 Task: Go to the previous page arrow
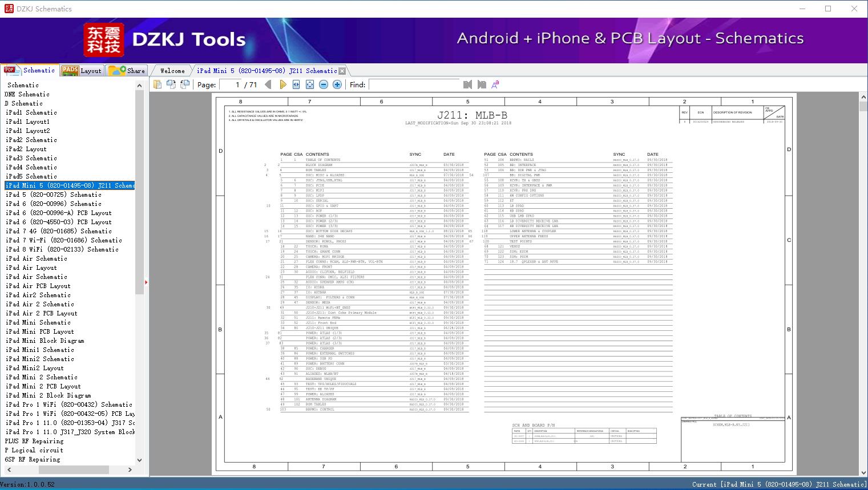[269, 84]
